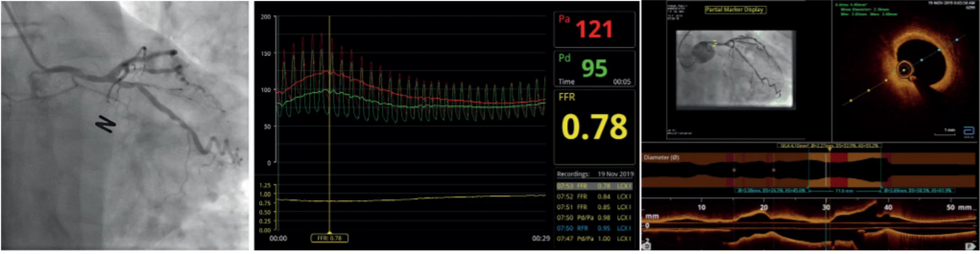Click the green Pd 95 pressure readout
The image size is (980, 254).
click(x=594, y=68)
